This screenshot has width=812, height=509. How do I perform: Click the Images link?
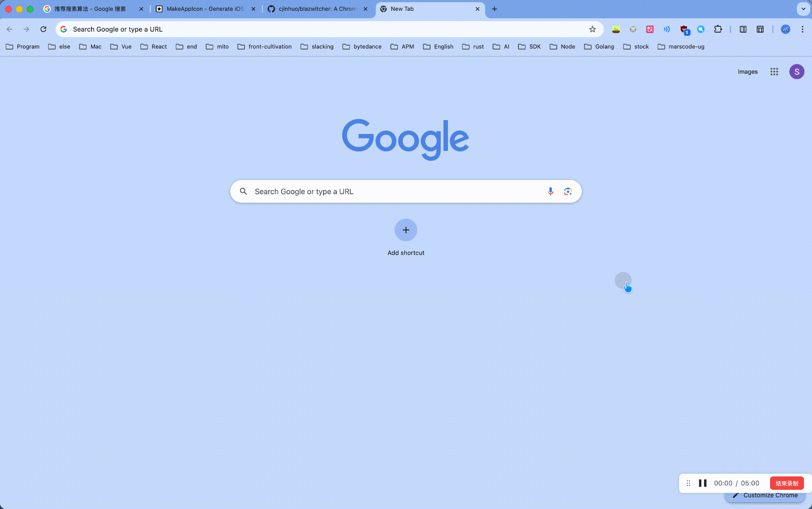coord(747,72)
